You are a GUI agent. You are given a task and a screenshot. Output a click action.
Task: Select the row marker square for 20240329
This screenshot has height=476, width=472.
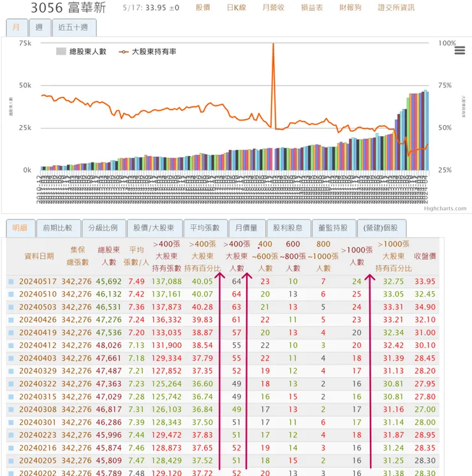pyautogui.click(x=11, y=371)
